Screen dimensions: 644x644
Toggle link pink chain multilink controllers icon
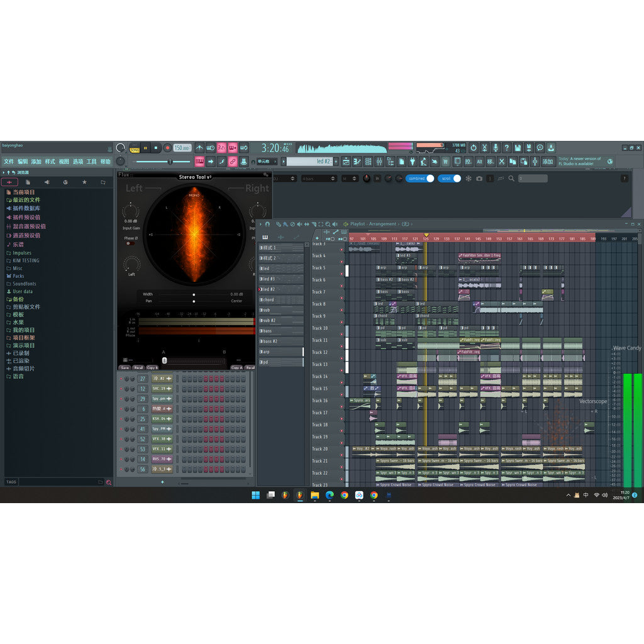(x=233, y=162)
